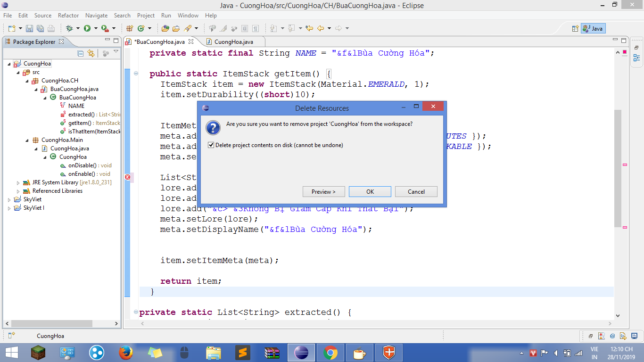Expand the SkyViet project tree node
Image resolution: width=644 pixels, height=362 pixels.
pos(9,200)
